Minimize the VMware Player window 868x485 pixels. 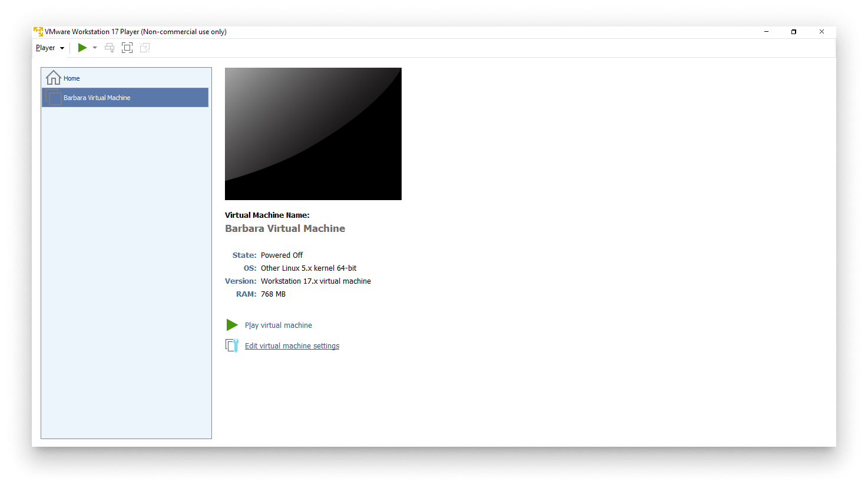(767, 32)
